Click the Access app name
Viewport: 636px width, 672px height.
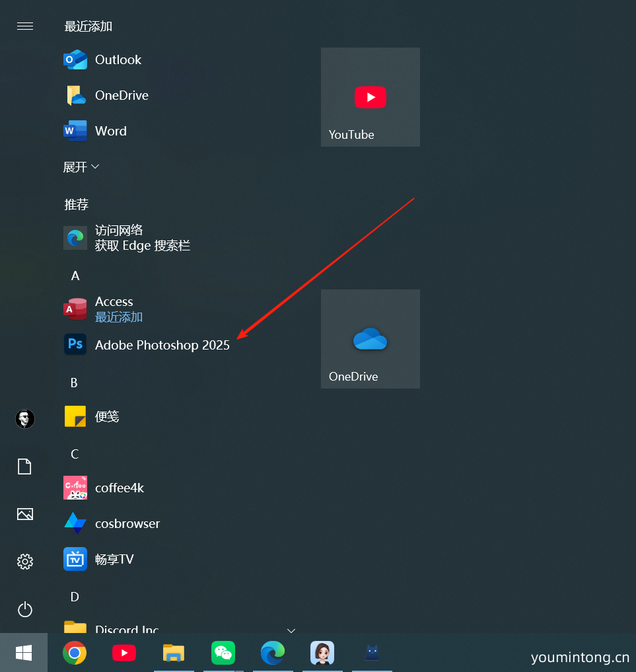[114, 302]
